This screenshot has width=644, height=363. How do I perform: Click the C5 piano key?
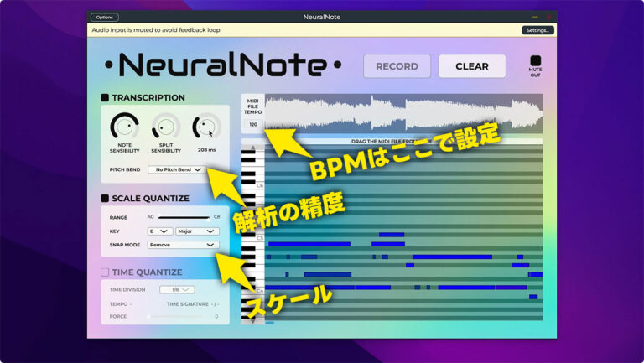click(253, 238)
